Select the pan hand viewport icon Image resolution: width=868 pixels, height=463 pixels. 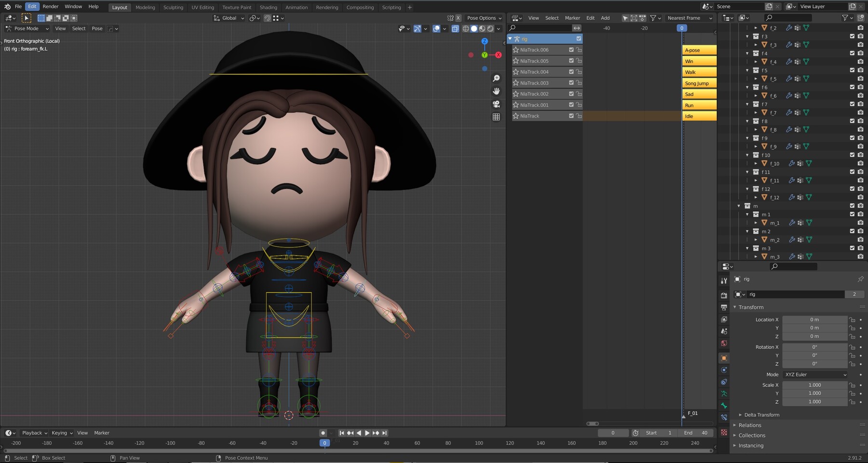pos(496,92)
